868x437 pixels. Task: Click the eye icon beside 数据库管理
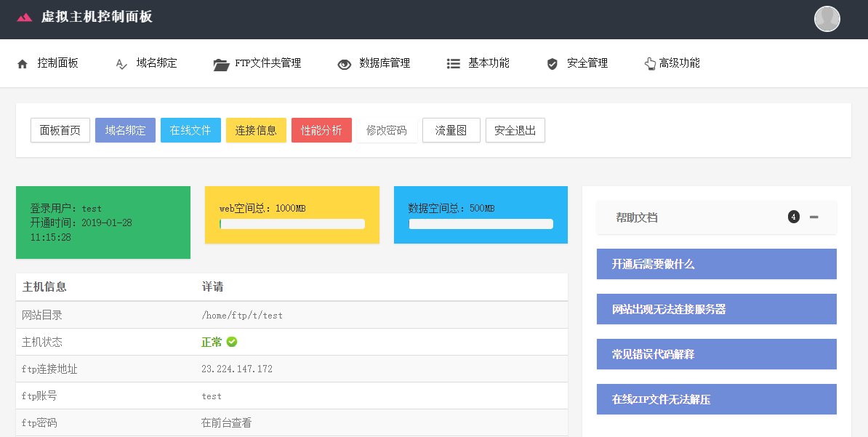[343, 63]
